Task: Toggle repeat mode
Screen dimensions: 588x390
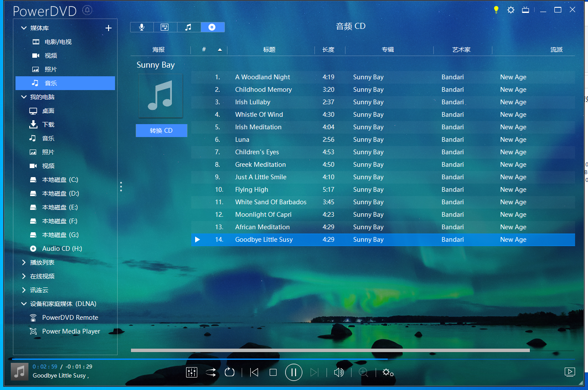Action: [230, 372]
